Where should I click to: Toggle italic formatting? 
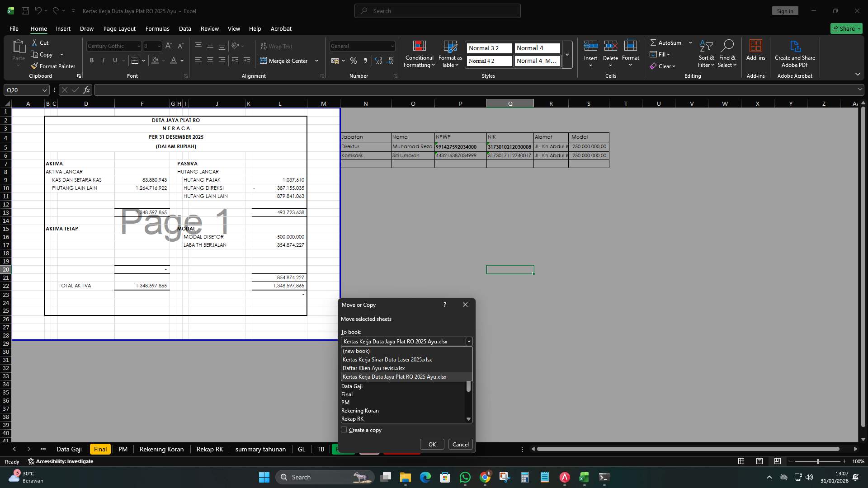pos(103,60)
